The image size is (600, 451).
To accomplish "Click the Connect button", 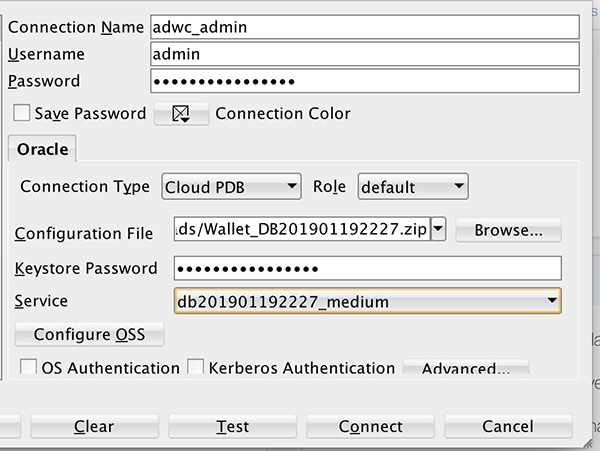I will coord(370,427).
